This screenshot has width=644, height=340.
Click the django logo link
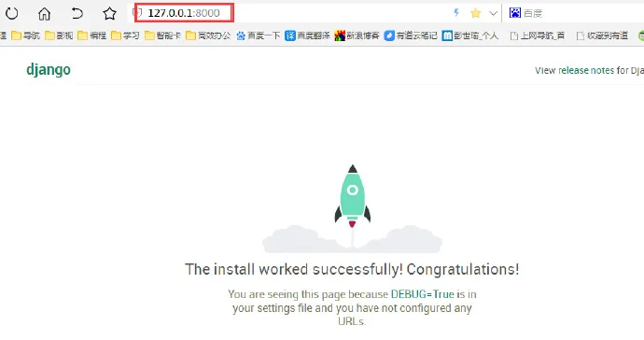click(x=49, y=69)
